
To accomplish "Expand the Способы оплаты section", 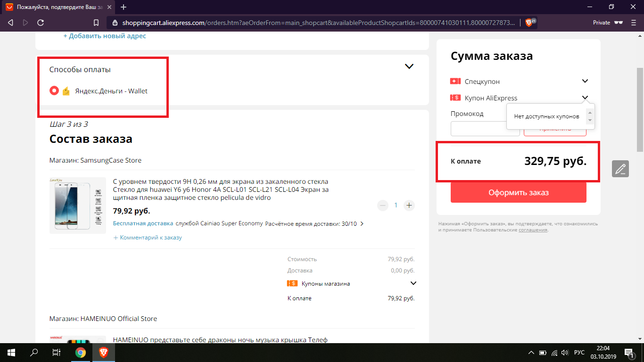I will pos(409,66).
